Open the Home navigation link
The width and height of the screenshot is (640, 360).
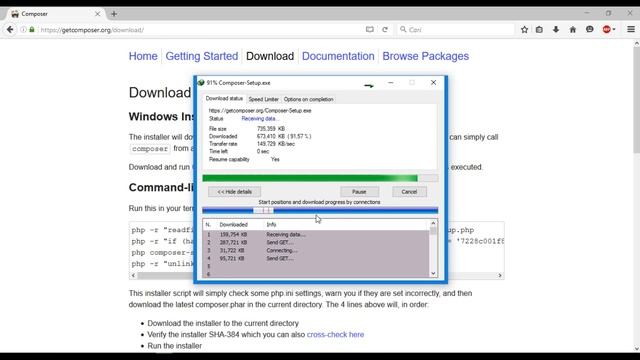[143, 56]
